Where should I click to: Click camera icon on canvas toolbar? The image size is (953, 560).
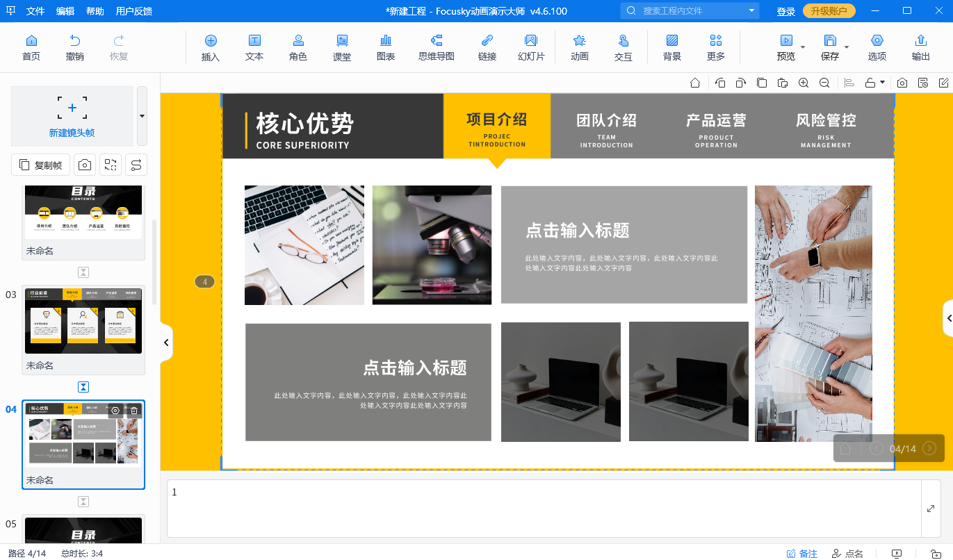pyautogui.click(x=902, y=83)
